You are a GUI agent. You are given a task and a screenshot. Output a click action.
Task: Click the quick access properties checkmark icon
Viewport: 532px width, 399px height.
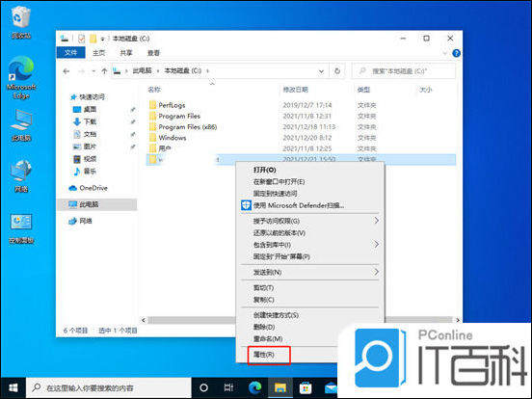[x=81, y=39]
